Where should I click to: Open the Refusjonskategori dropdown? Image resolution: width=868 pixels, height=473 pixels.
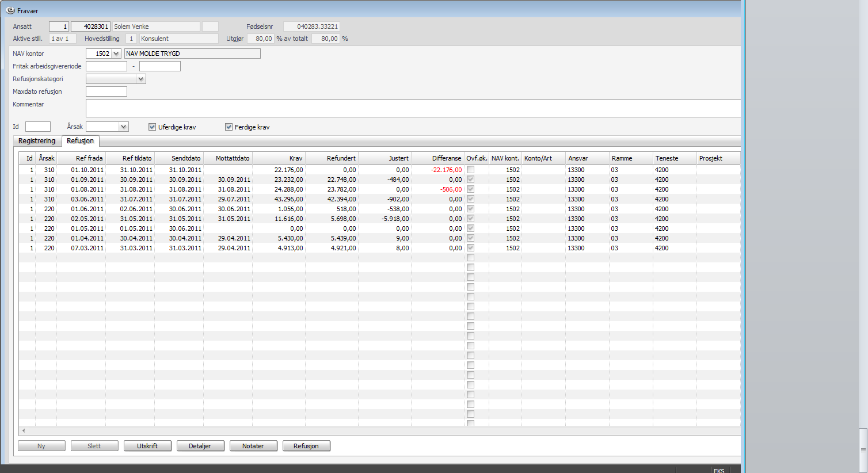click(141, 79)
